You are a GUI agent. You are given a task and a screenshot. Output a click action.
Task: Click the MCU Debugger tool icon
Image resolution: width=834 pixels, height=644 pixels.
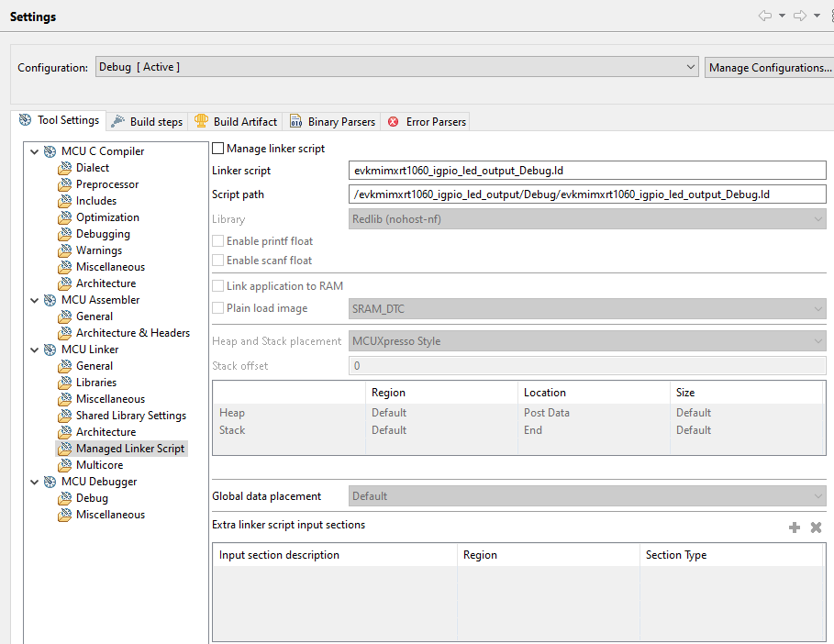coord(50,482)
